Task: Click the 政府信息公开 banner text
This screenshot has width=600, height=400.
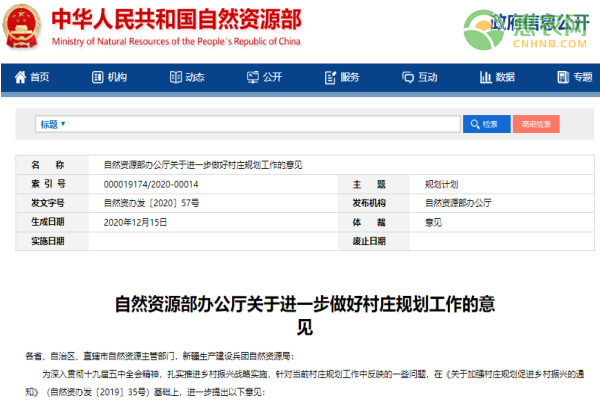Action: click(x=539, y=23)
